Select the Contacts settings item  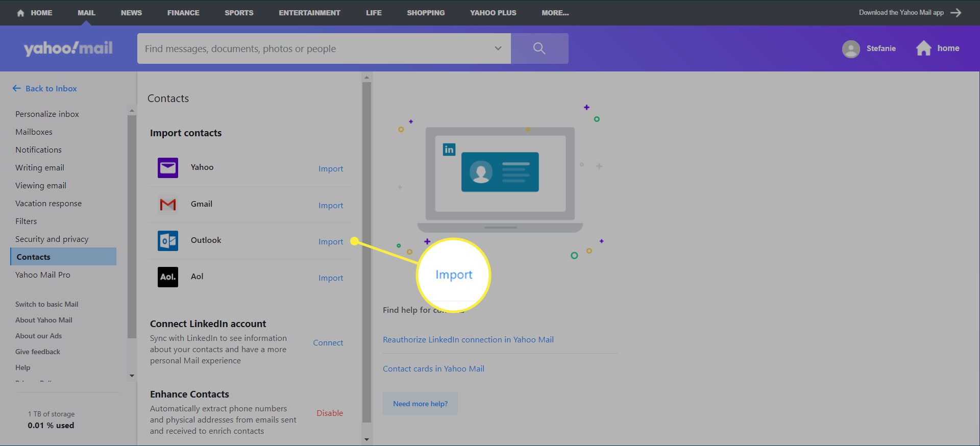point(63,257)
